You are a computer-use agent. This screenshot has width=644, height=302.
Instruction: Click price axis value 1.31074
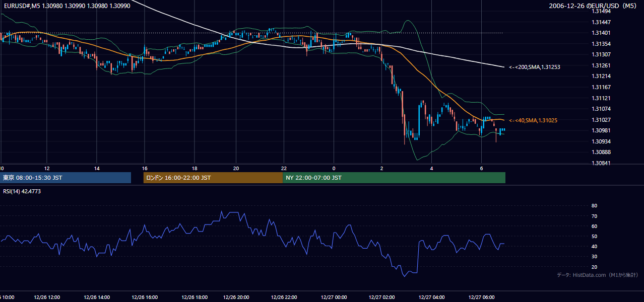coord(601,109)
